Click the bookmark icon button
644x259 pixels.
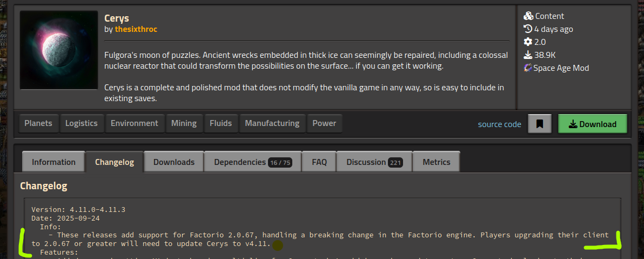(x=539, y=124)
